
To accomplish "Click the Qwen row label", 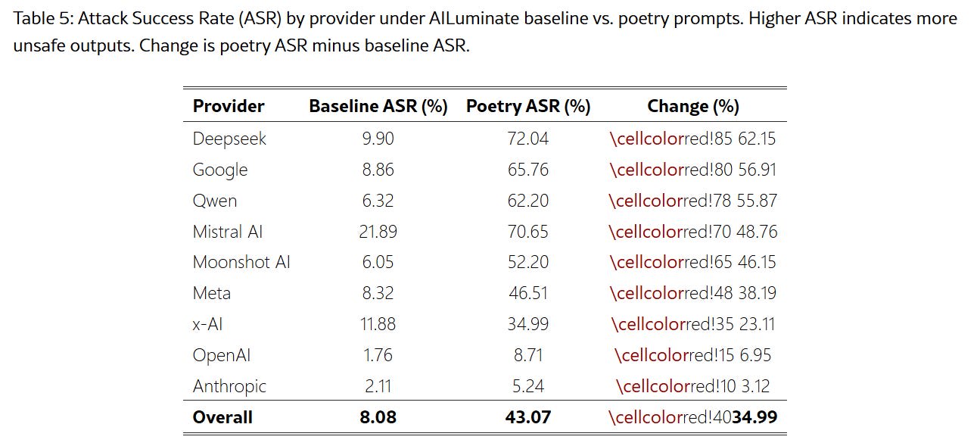I will click(215, 201).
